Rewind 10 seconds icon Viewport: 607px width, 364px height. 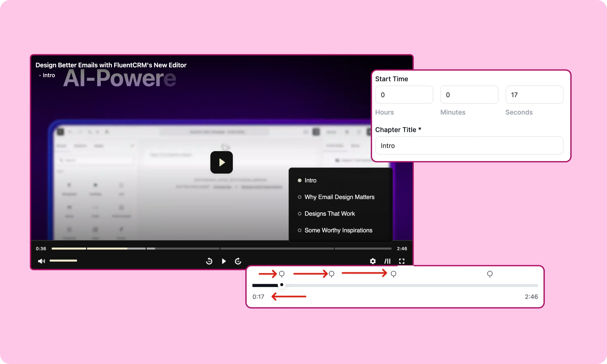point(209,261)
